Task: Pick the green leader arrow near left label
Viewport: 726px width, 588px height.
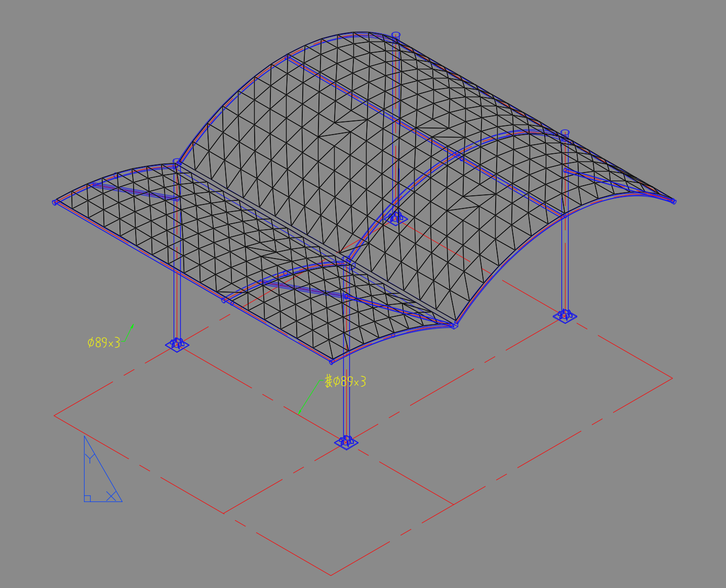Action: (129, 332)
